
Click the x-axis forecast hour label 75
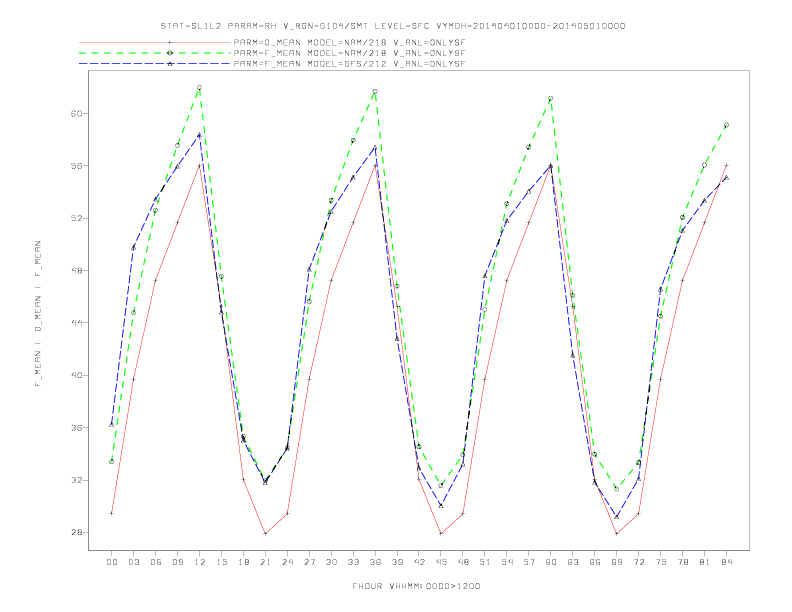coord(661,562)
